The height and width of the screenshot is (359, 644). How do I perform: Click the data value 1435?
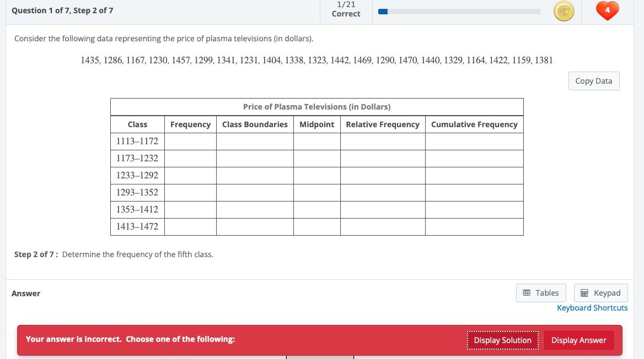pos(89,61)
